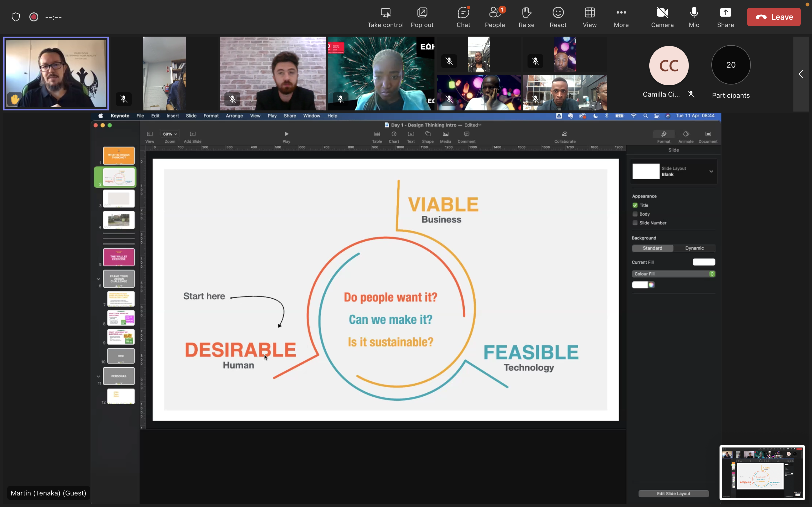Open the Arrange menu in Keynote
The width and height of the screenshot is (812, 507).
[x=234, y=116]
